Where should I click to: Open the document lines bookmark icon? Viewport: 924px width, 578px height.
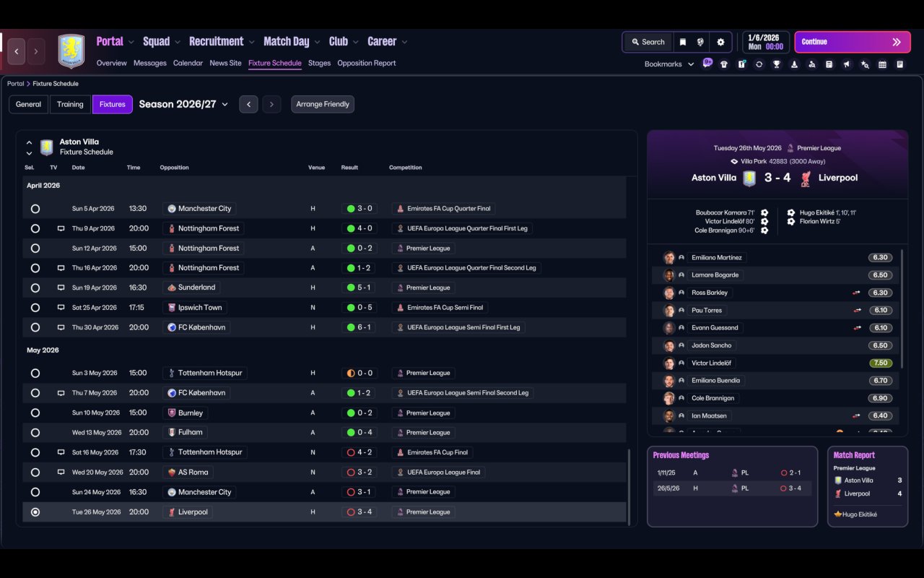[829, 64]
